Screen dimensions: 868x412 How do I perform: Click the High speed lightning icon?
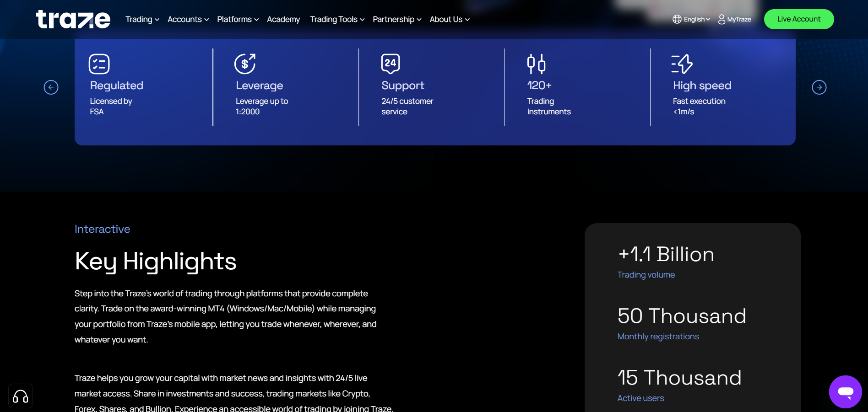coord(682,64)
